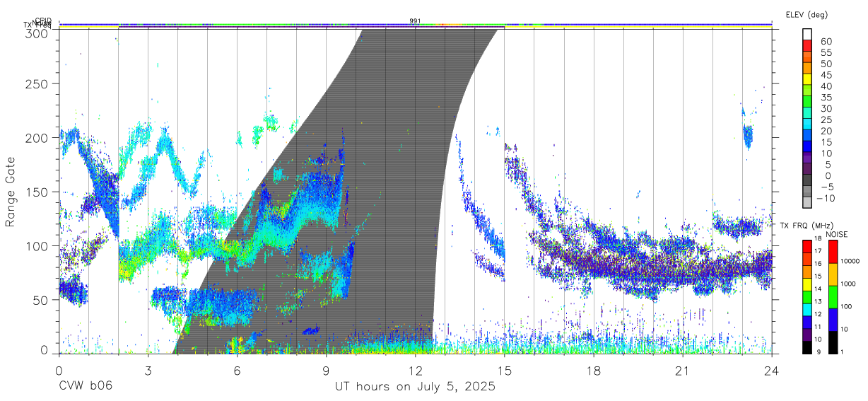Viewport: 868px width, 401px height.
Task: Click the -5 label on the ELEV scale
Action: click(x=826, y=187)
